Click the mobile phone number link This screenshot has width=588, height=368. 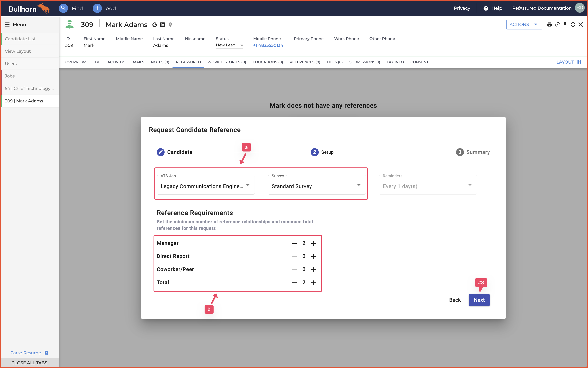(268, 45)
